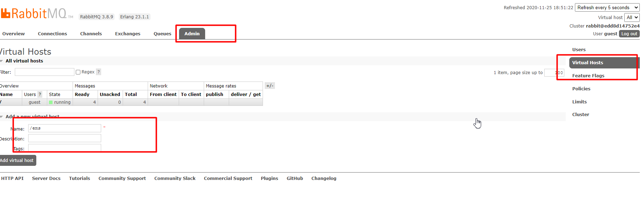The width and height of the screenshot is (644, 217).
Task: Collapse the Add a new virtual host section
Action: point(30,116)
